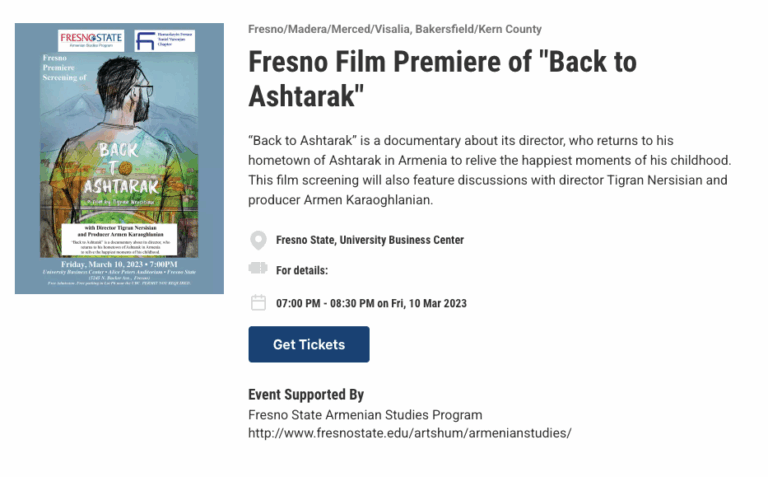This screenshot has height=477, width=768.
Task: Click Fresno State Armenian Studies Program text
Action: pyautogui.click(x=365, y=415)
